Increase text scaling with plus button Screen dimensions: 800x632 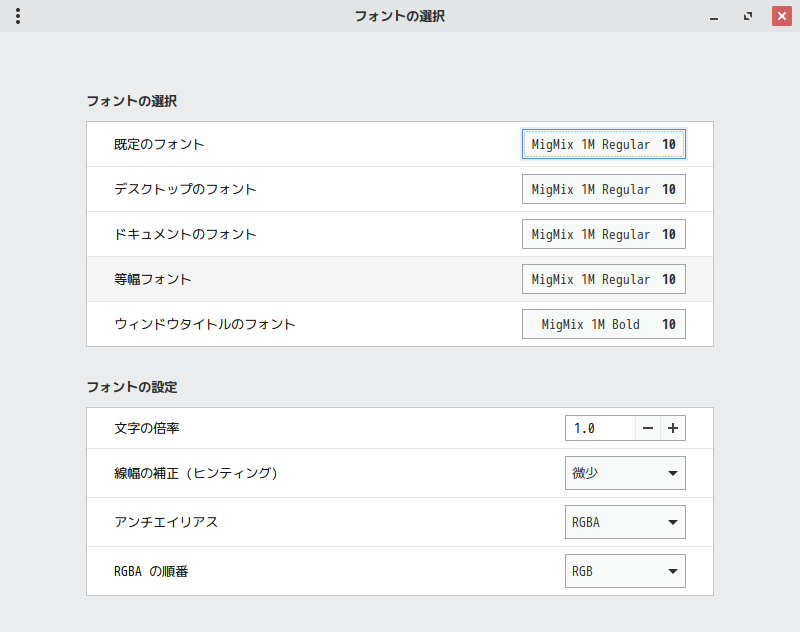[673, 428]
